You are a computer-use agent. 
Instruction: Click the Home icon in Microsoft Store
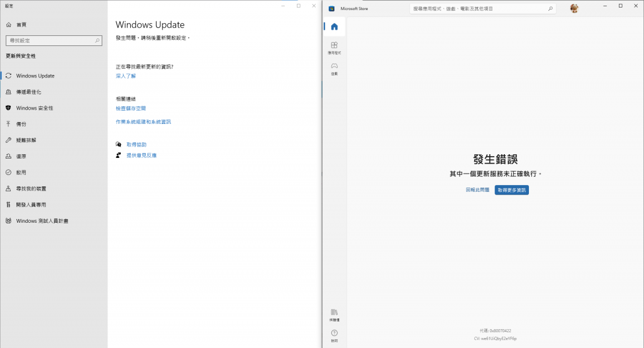(x=335, y=26)
